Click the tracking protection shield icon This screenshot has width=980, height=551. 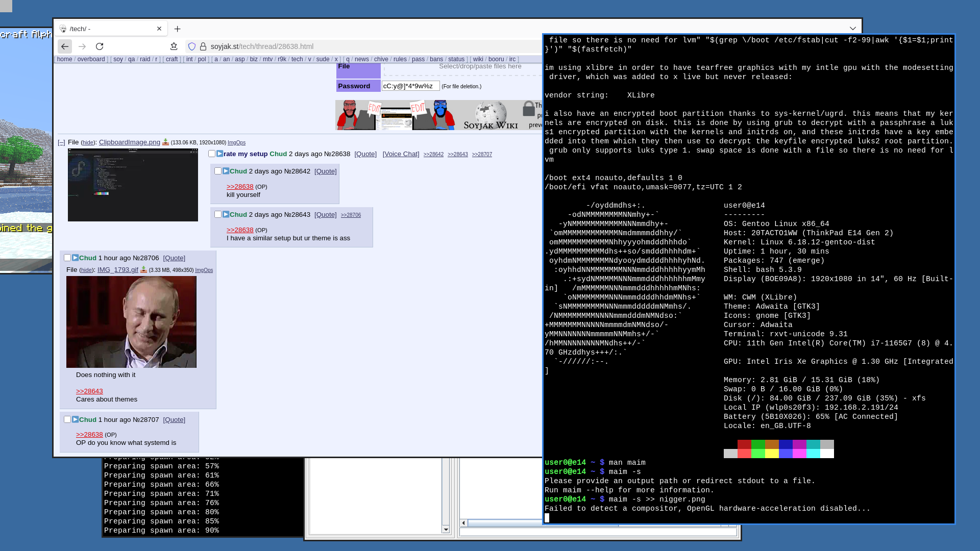(192, 46)
